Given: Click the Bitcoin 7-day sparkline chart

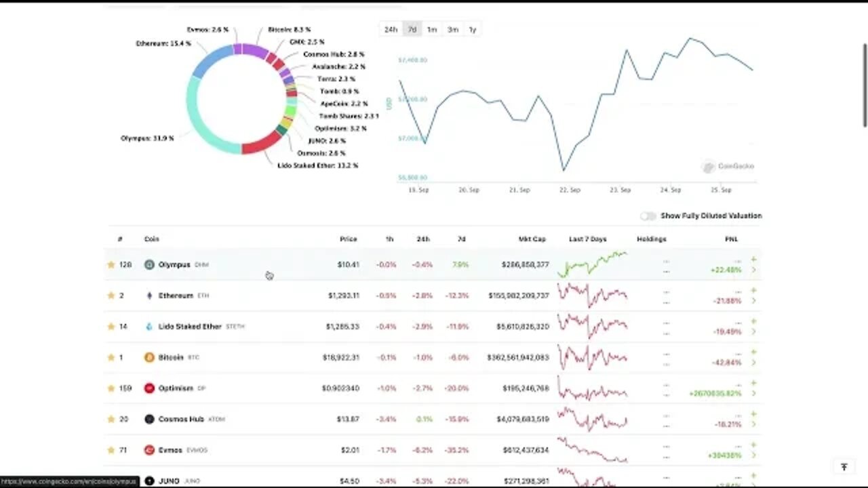Looking at the screenshot, I should click(592, 357).
